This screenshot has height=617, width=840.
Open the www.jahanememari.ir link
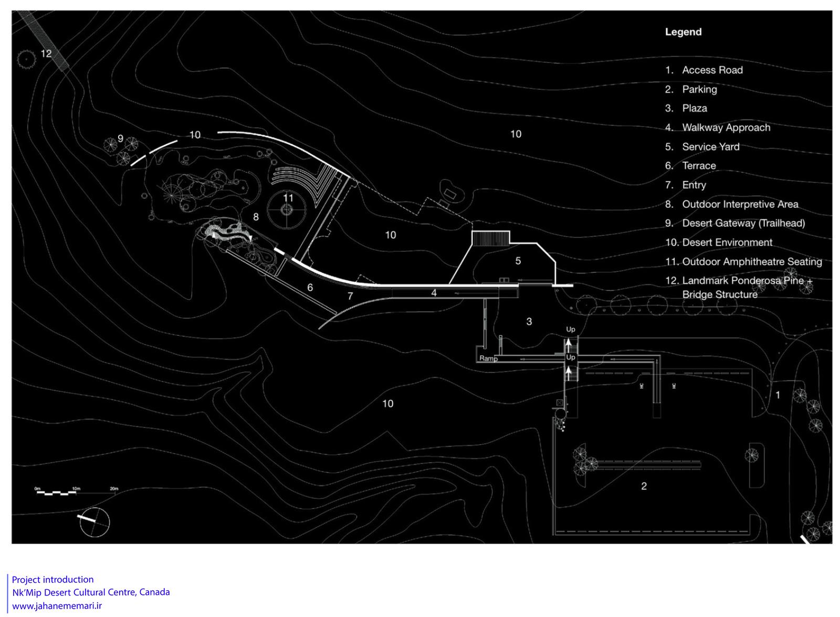57,606
